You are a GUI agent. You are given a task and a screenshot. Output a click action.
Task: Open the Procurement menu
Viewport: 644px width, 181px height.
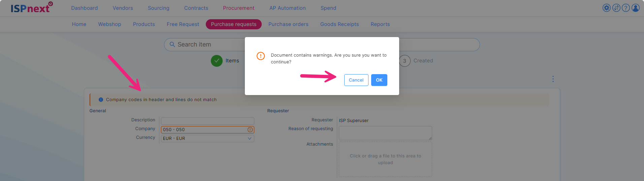pyautogui.click(x=238, y=8)
